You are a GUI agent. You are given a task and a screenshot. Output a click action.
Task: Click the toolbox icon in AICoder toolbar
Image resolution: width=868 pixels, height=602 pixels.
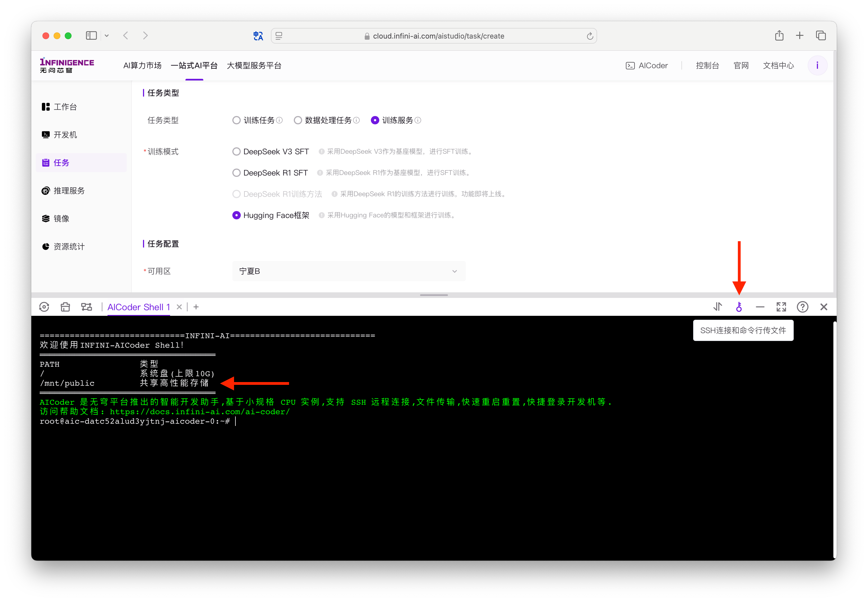65,307
